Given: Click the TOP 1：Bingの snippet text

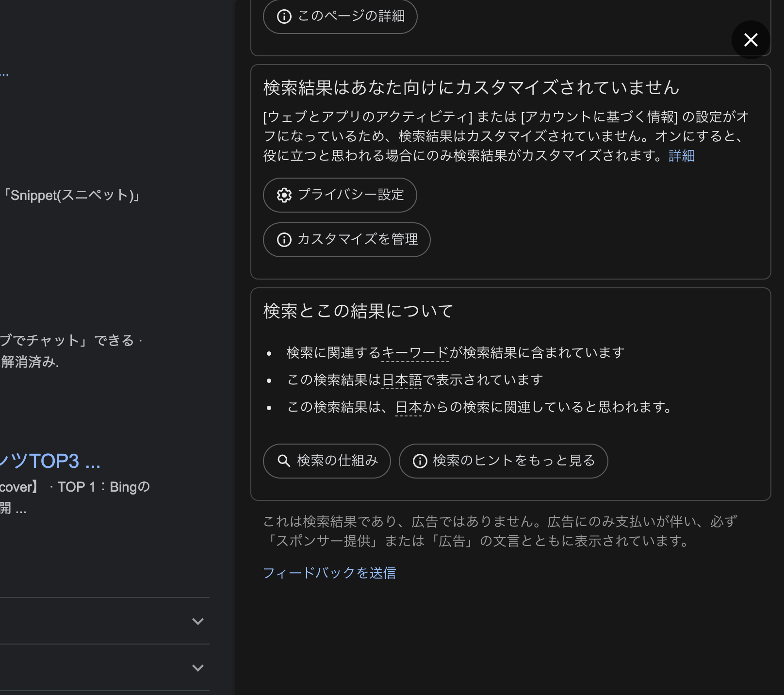Looking at the screenshot, I should click(104, 487).
